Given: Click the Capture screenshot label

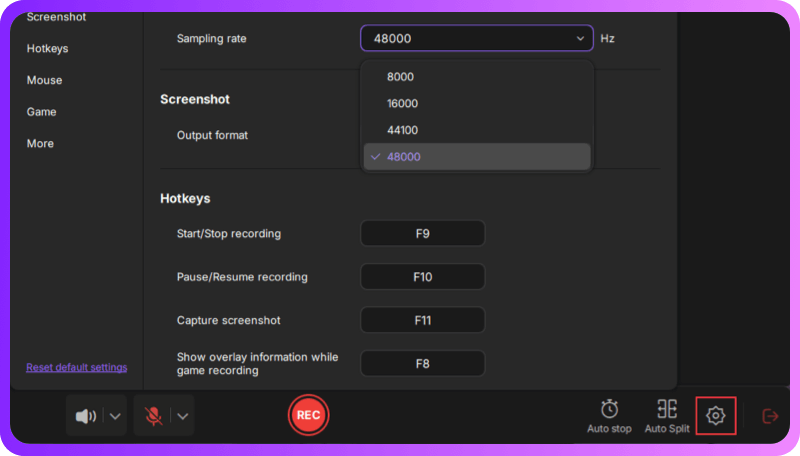Looking at the screenshot, I should pyautogui.click(x=228, y=320).
